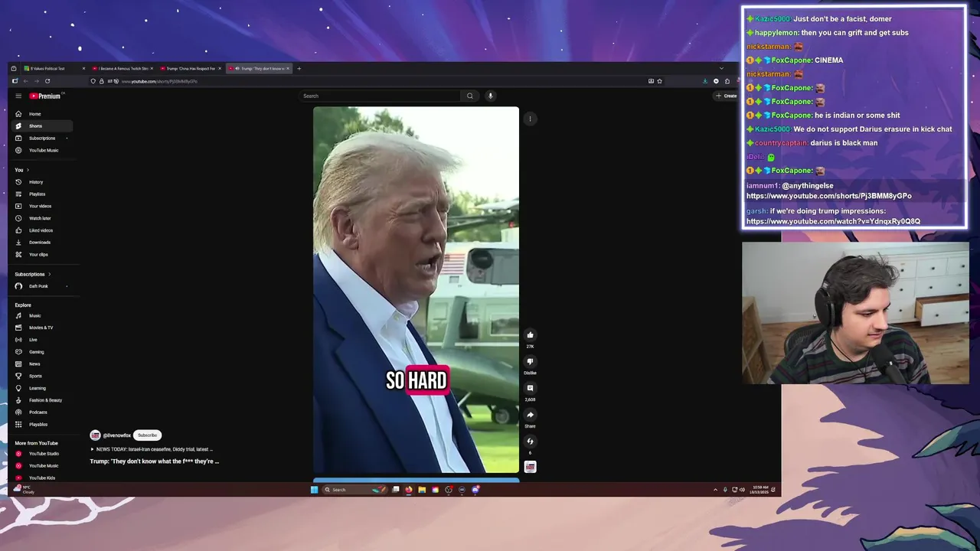Reload the browser page

point(47,81)
